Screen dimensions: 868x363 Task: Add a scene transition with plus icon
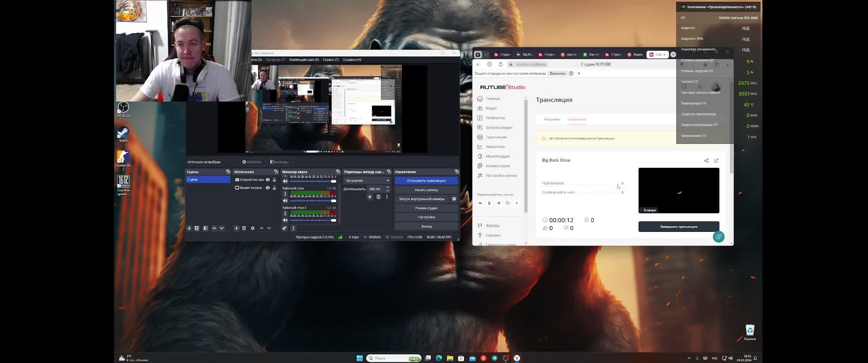coord(370,197)
